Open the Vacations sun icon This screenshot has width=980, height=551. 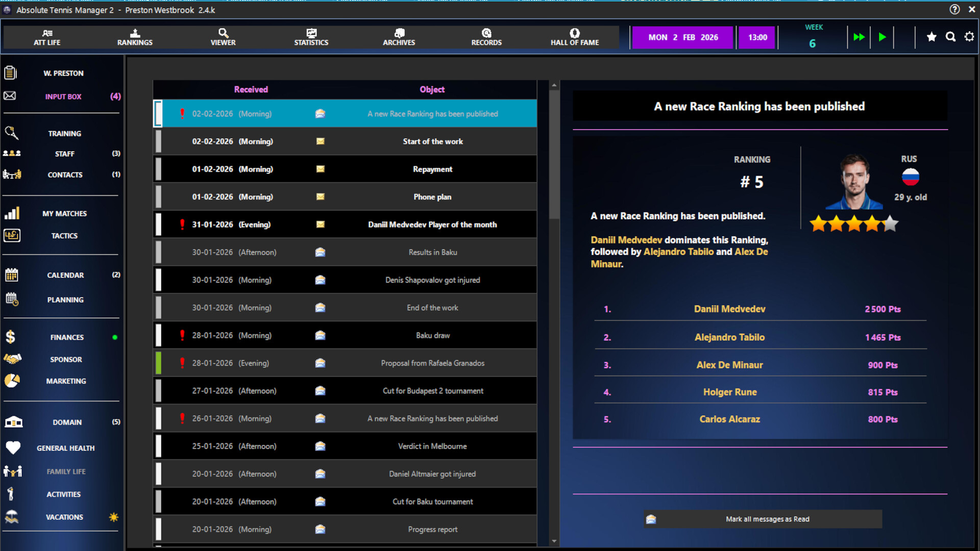point(113,517)
